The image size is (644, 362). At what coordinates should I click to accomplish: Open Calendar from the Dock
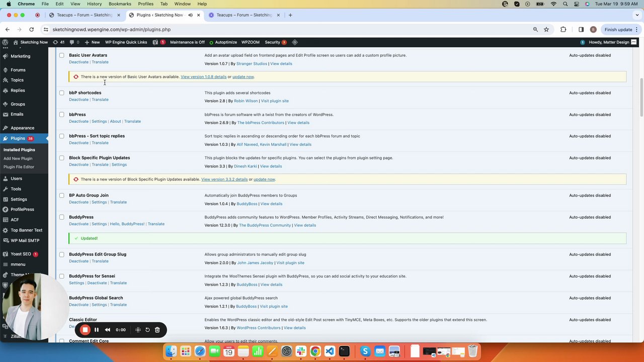click(229, 351)
